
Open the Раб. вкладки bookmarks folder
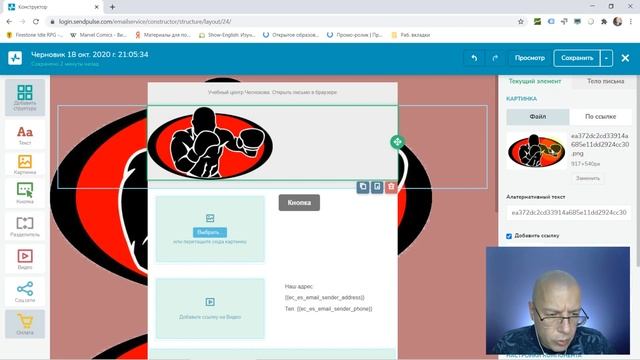(x=411, y=35)
